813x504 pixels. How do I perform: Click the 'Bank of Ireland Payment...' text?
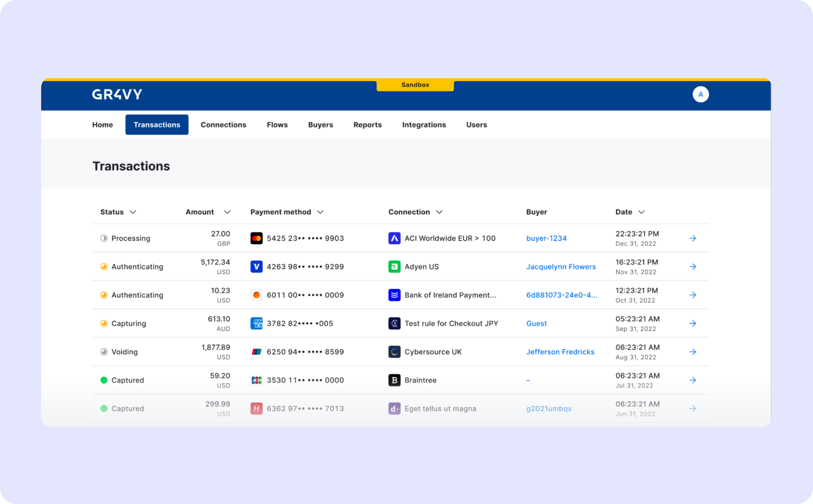pyautogui.click(x=450, y=295)
